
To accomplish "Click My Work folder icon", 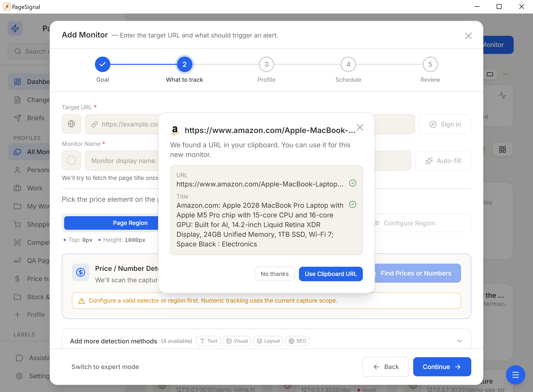I will point(17,206).
